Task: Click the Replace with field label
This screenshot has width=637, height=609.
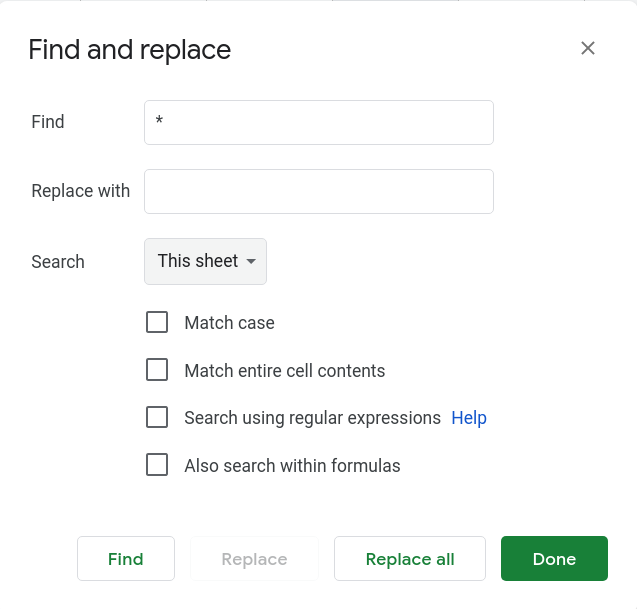Action: point(81,191)
